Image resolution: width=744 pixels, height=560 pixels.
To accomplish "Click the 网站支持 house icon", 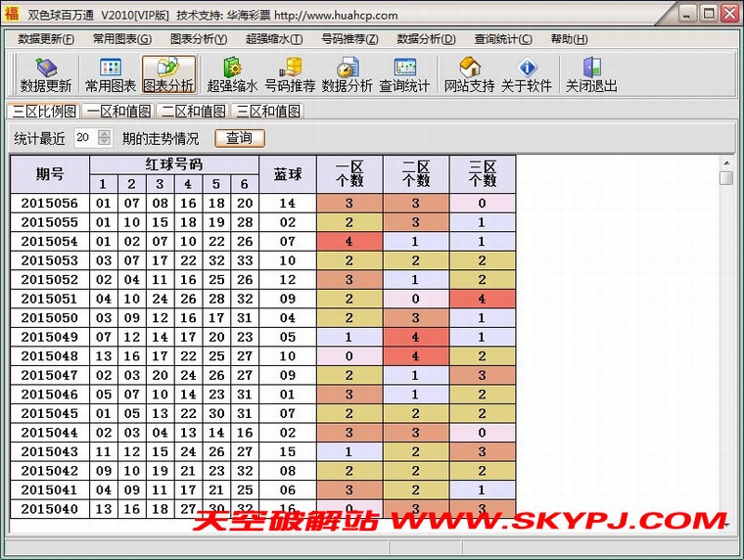I will [x=469, y=75].
